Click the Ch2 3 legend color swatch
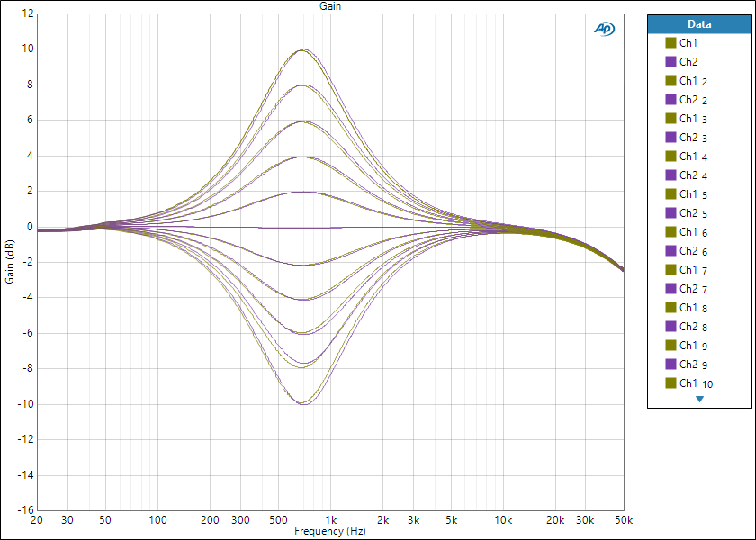The width and height of the screenshot is (756, 540). click(x=670, y=138)
